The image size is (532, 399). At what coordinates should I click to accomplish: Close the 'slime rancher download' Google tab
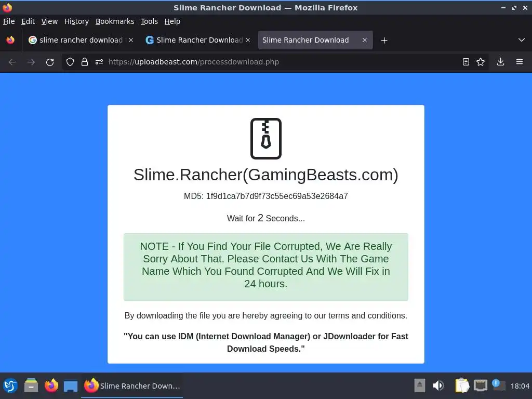[131, 40]
